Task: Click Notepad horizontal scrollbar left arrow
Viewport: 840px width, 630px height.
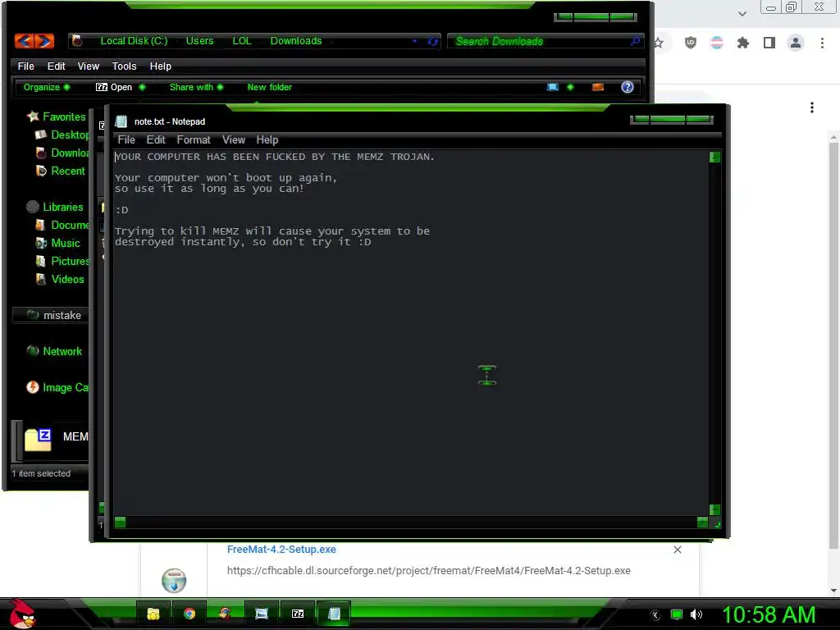Action: tap(120, 523)
